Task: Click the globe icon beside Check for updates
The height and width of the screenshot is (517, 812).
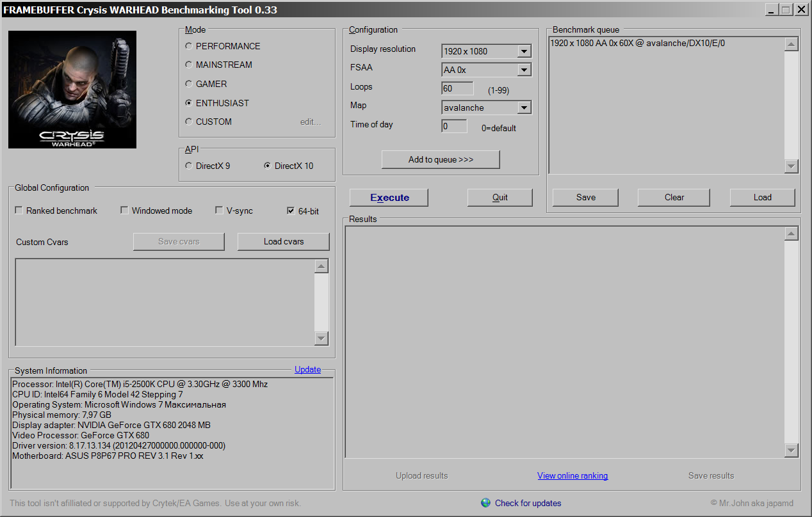Action: click(x=485, y=503)
